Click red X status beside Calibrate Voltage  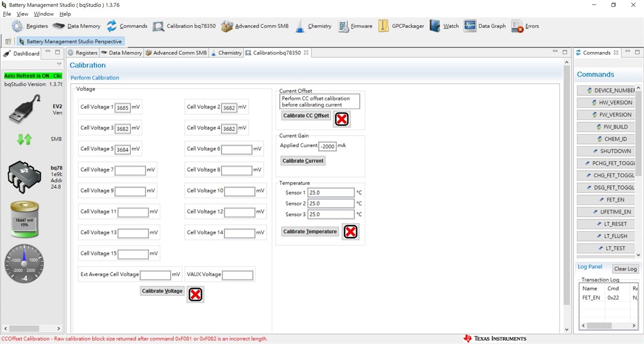tap(195, 294)
